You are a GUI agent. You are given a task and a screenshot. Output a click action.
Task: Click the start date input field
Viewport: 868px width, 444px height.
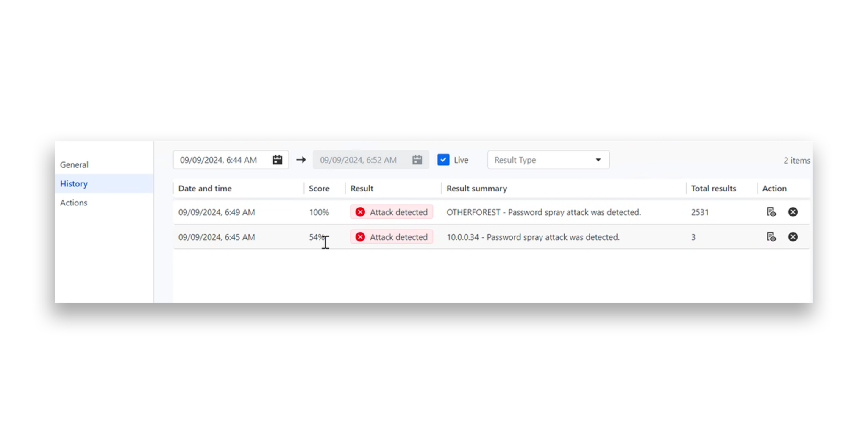[220, 160]
